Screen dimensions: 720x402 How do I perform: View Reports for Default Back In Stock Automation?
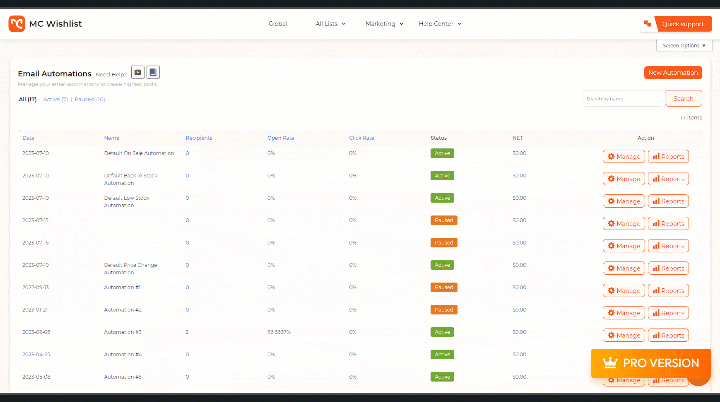click(668, 179)
